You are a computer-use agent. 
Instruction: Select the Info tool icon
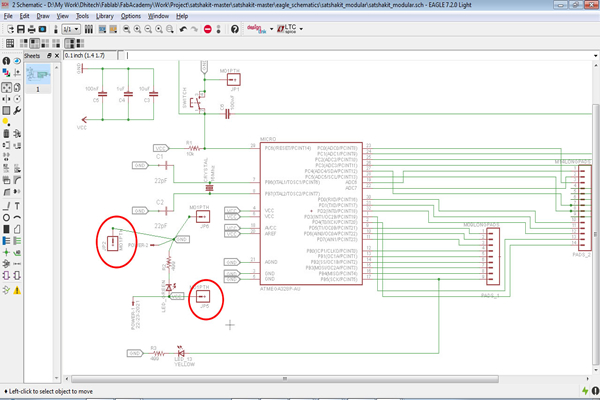[x=6, y=61]
